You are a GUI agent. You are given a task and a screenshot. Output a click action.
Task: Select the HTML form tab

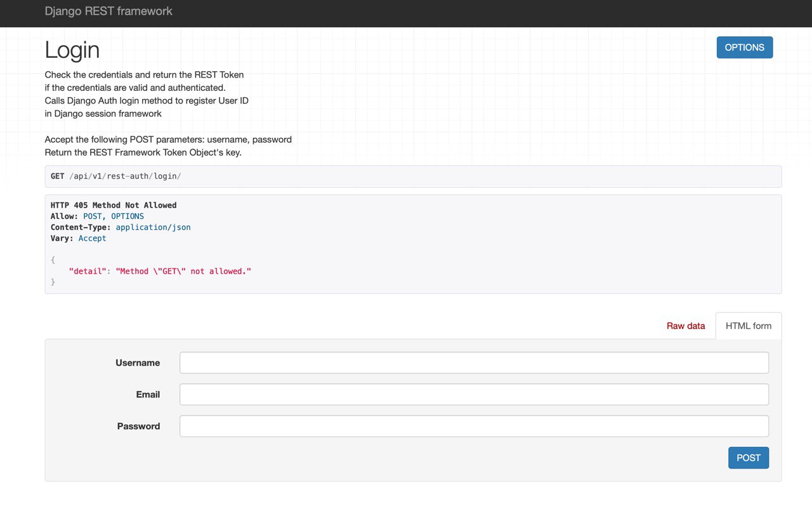pos(749,326)
